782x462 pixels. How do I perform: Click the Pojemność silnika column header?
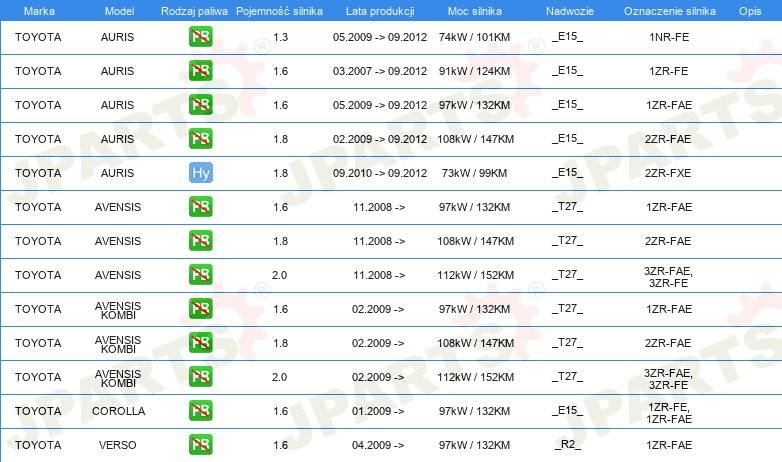[279, 11]
